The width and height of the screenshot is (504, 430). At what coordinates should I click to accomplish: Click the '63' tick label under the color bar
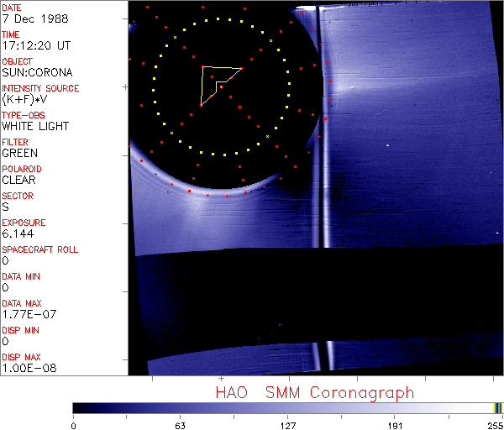180,425
